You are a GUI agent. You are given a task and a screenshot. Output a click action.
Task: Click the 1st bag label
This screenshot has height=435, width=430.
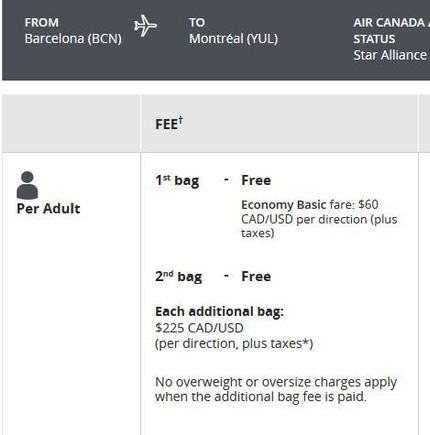pyautogui.click(x=177, y=181)
